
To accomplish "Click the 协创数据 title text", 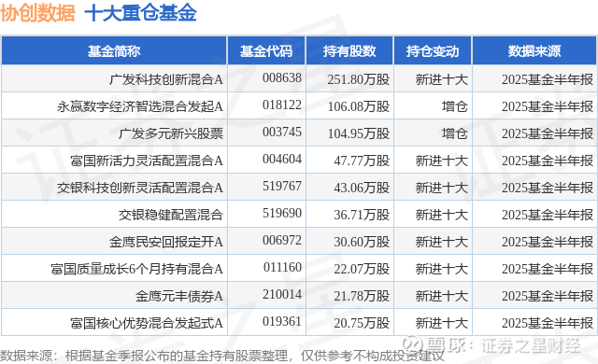I will coord(37,13).
